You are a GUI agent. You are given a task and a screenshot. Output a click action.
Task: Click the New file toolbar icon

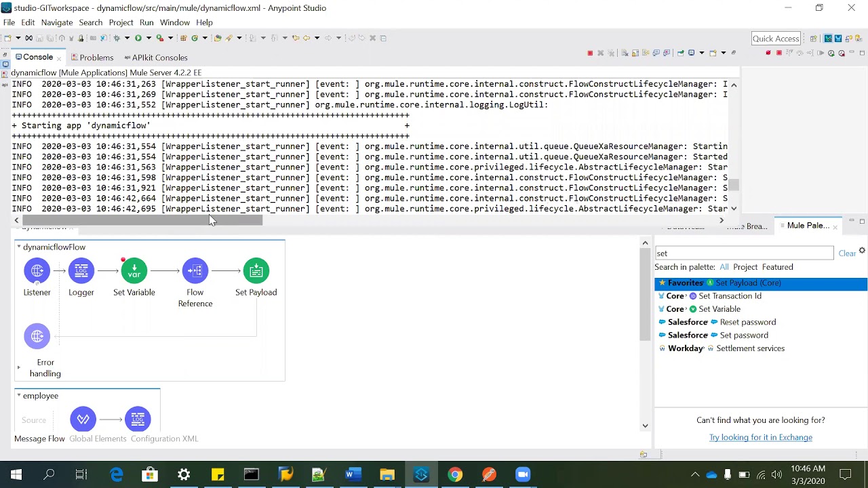click(7, 38)
